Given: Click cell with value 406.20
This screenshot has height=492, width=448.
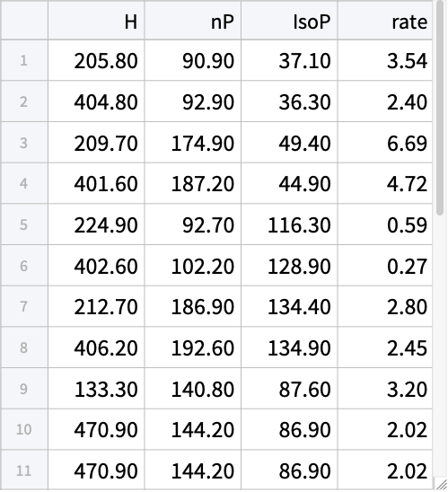Looking at the screenshot, I should coord(96,347).
